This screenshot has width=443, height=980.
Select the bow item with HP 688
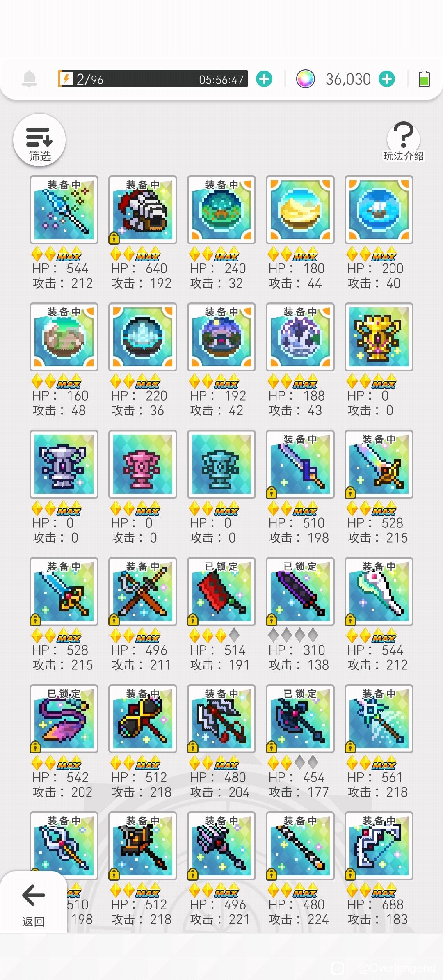click(379, 846)
